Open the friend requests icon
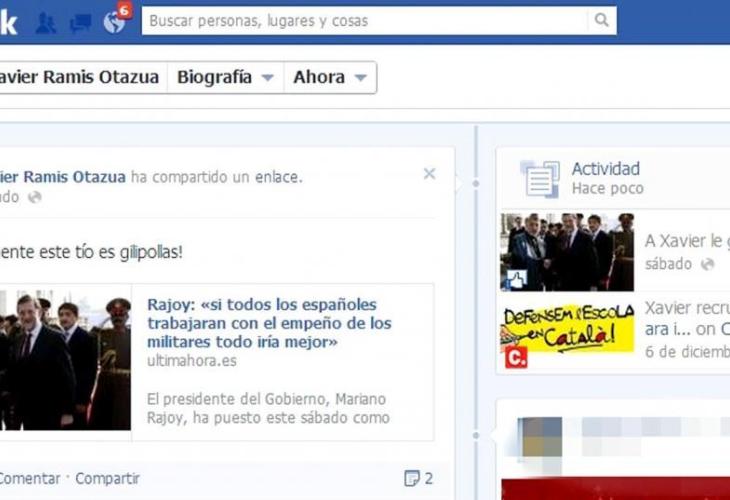Screen dimensions: 730x500 [x=46, y=21]
